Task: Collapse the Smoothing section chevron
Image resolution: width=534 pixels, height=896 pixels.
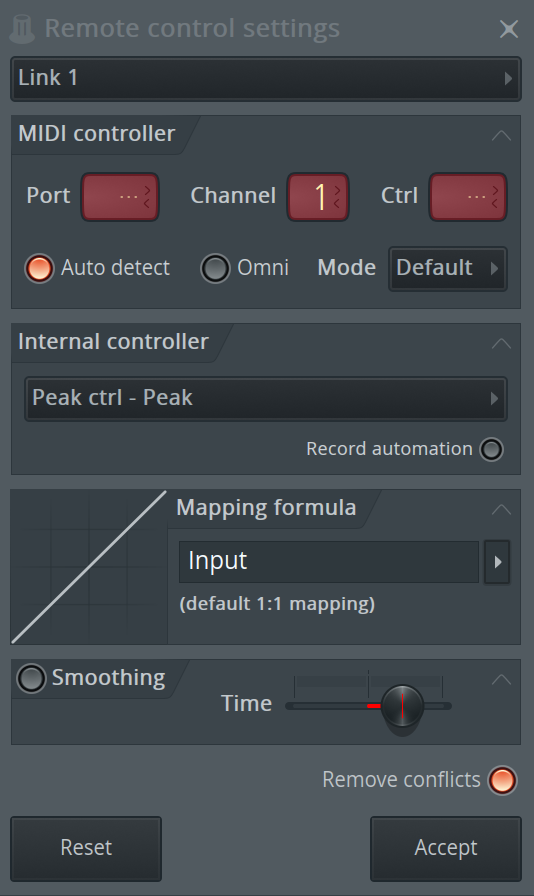Action: point(501,679)
